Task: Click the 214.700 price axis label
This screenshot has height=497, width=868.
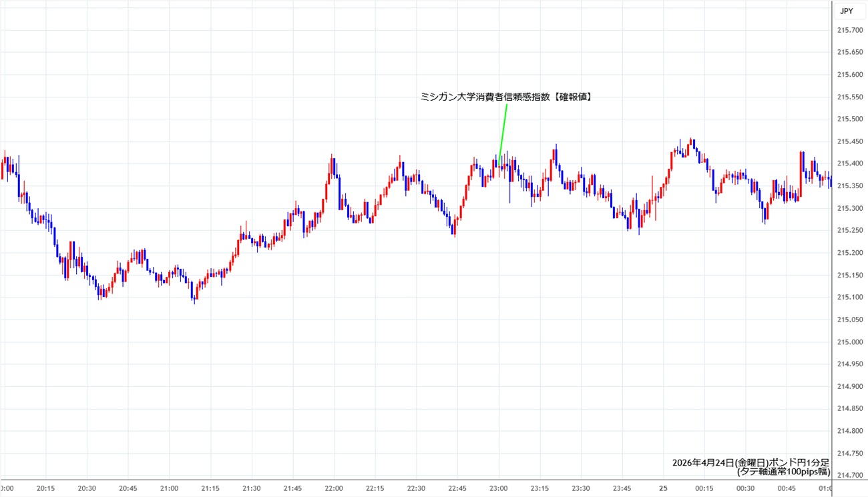Action: (x=850, y=475)
